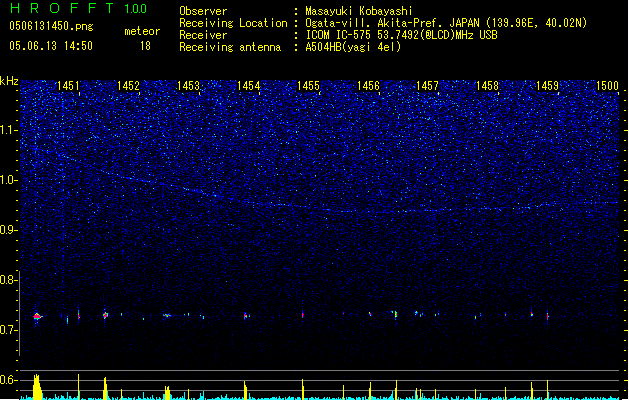Click the 0.9 frequency axis label
This screenshot has width=629, height=400.
click(x=9, y=231)
